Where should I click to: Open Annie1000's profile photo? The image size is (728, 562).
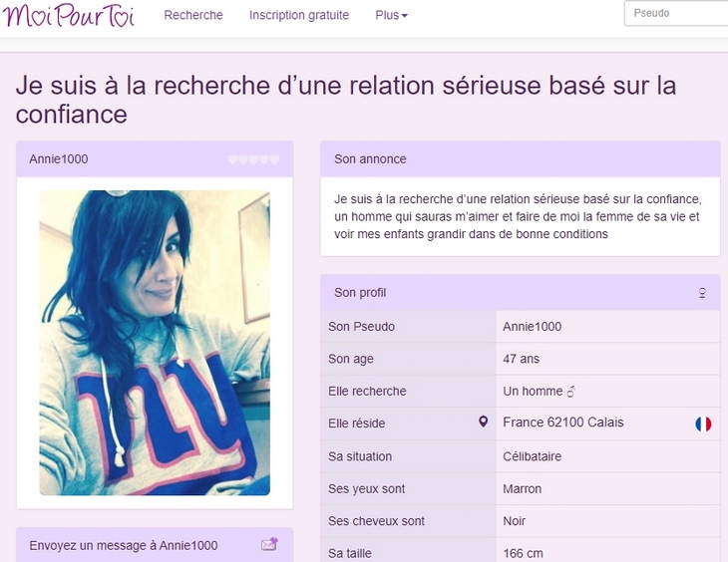click(x=155, y=343)
